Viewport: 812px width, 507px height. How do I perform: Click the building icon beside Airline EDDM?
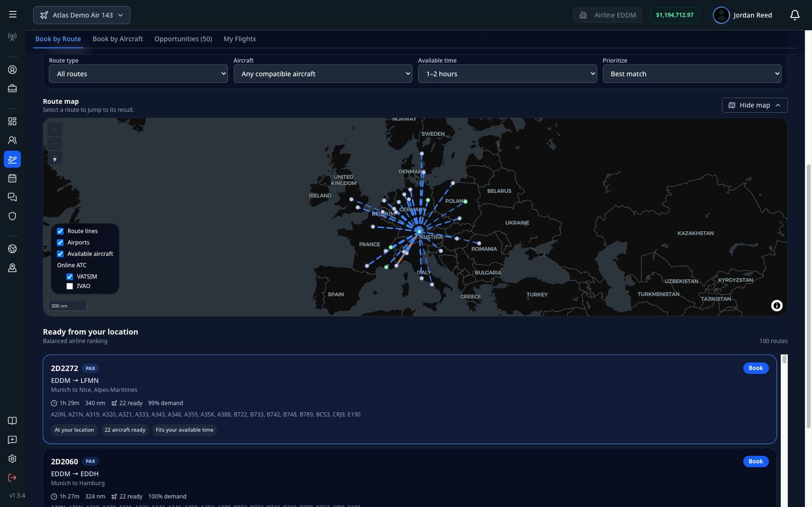(x=583, y=15)
